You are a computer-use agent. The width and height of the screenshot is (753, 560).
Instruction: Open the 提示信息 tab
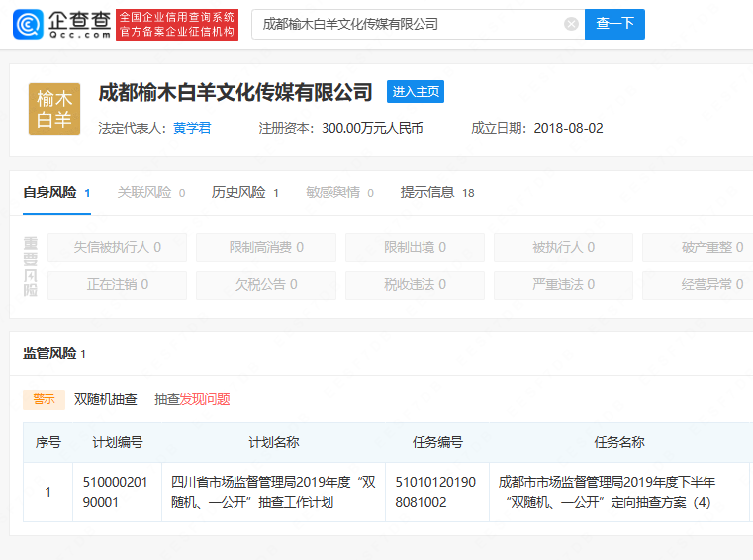click(437, 193)
